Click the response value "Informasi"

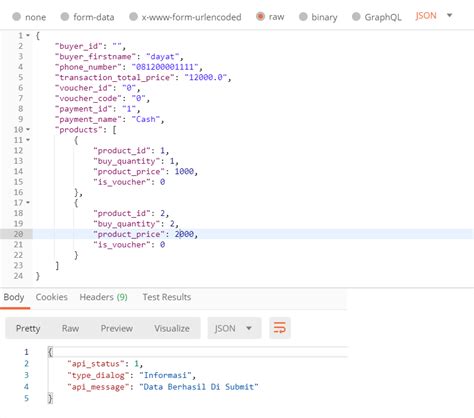tap(165, 375)
